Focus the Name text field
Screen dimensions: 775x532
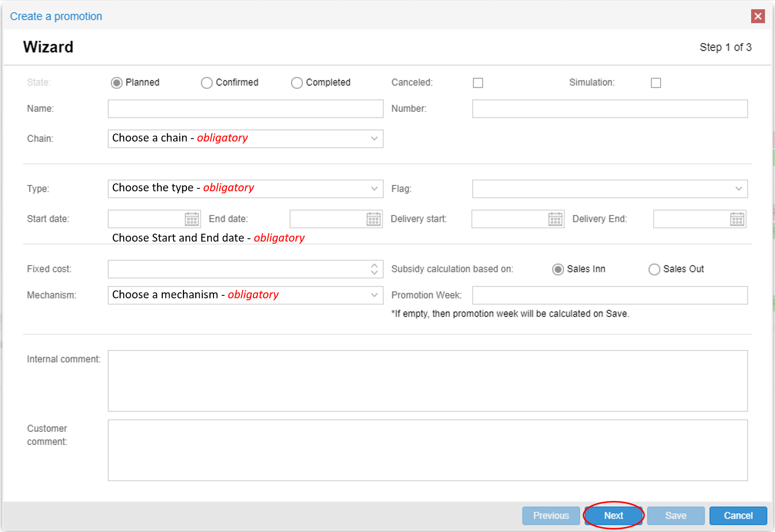[x=246, y=108]
